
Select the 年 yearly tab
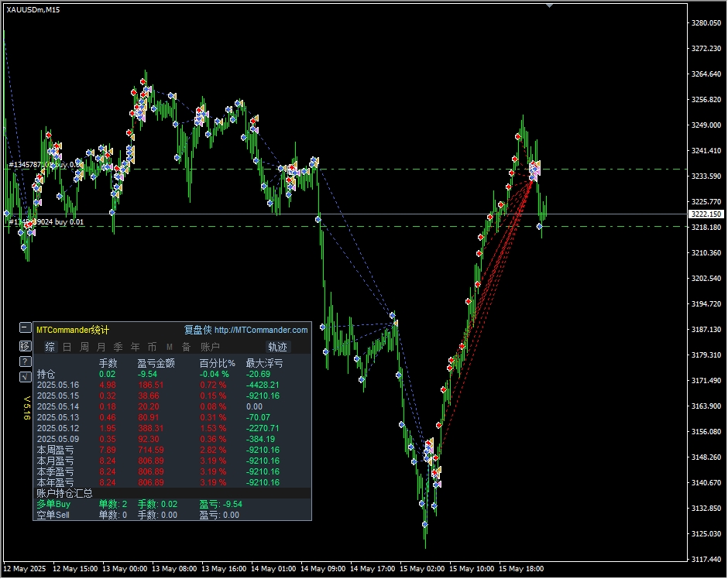pos(136,347)
